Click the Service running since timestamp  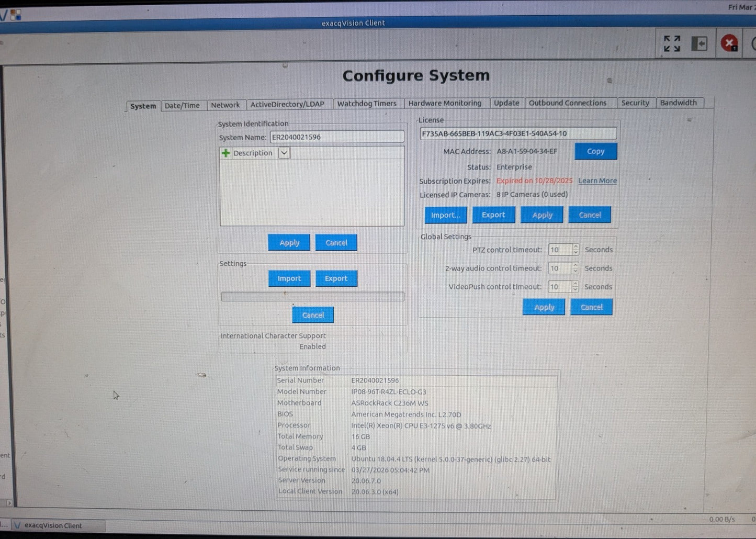(390, 470)
